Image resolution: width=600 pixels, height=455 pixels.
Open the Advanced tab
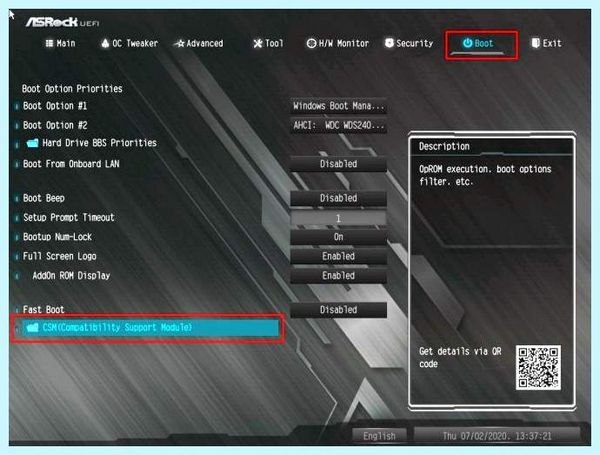pyautogui.click(x=199, y=43)
